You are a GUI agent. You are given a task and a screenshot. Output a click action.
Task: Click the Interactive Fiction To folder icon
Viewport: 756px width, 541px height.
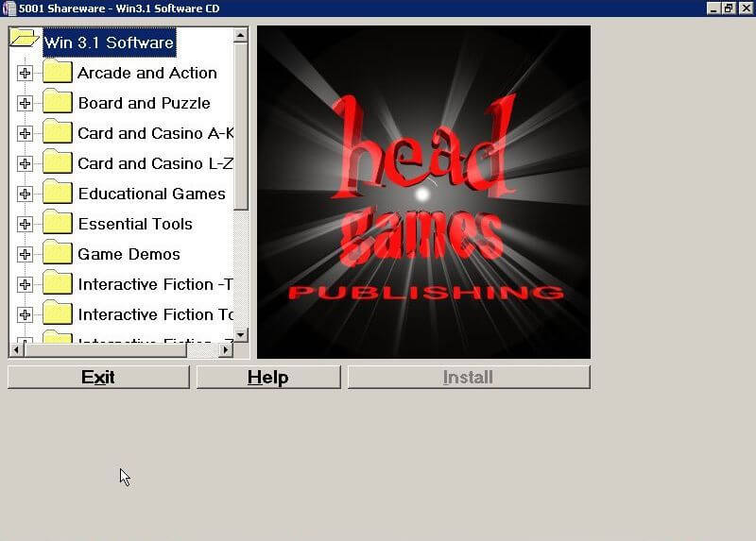(x=58, y=313)
